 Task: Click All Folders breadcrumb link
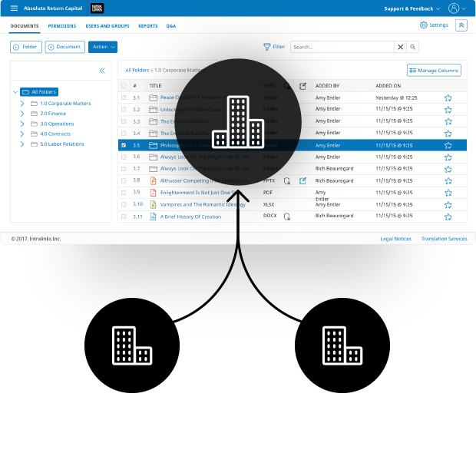(137, 70)
